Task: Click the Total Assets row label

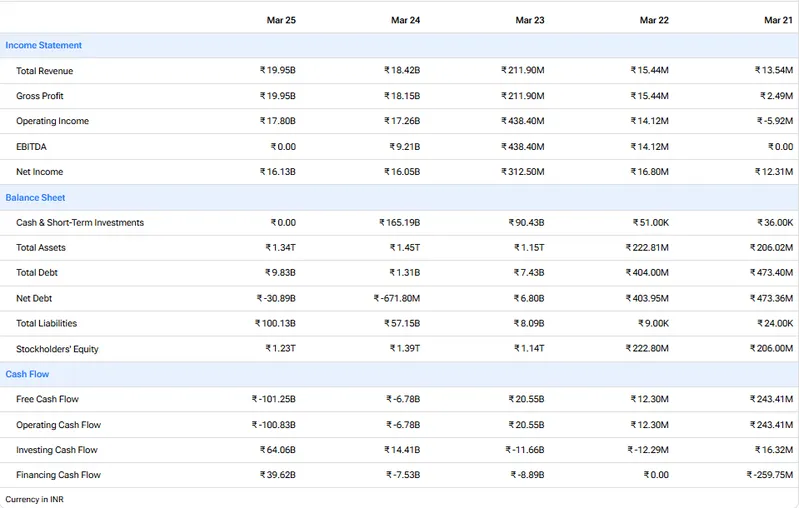Action: tap(41, 248)
